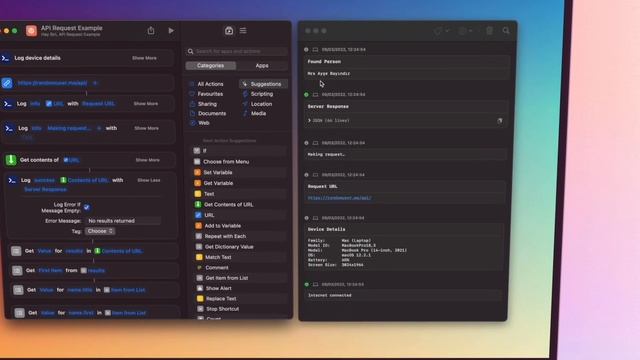
Task: Click the trash icon in log window toolbar
Action: tap(489, 31)
